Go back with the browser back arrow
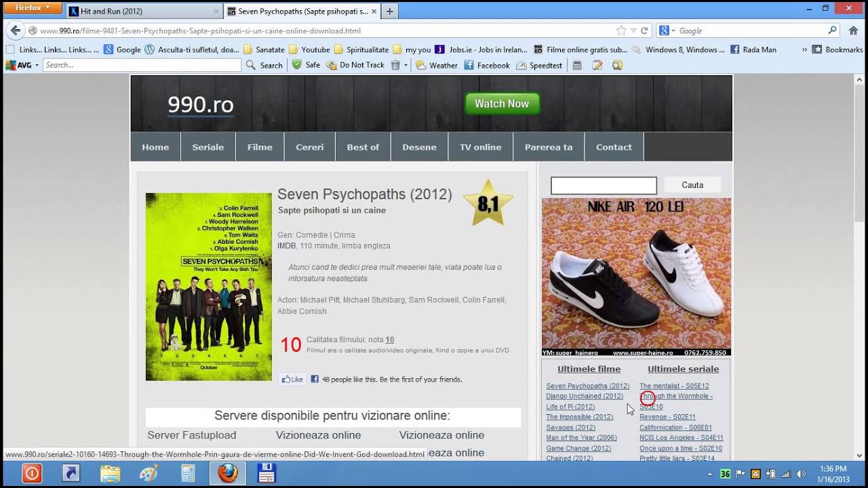 point(16,30)
